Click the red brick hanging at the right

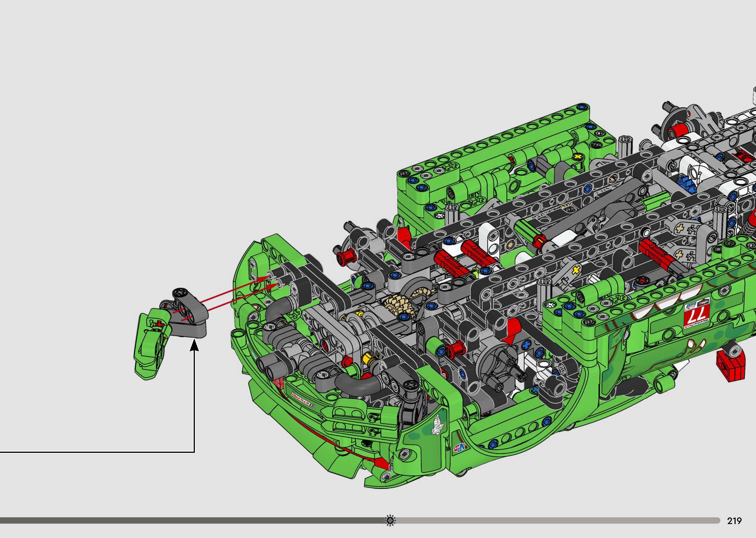click(732, 368)
